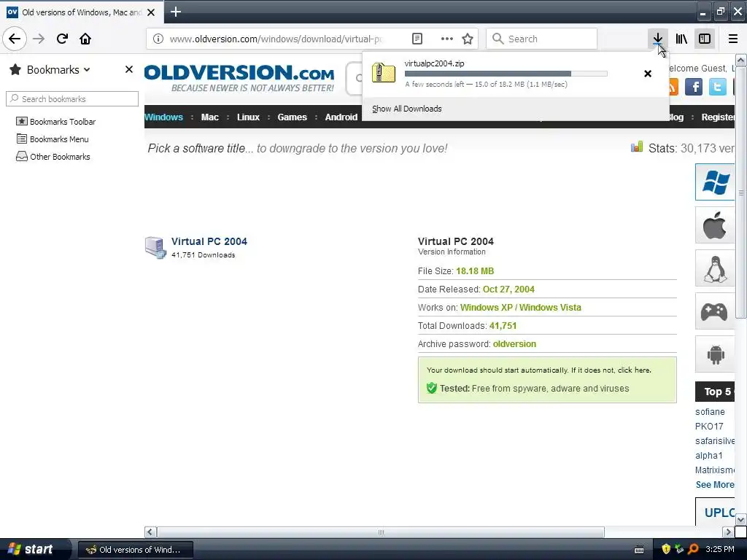Click the vertical scrollbar up arrow

(x=740, y=60)
